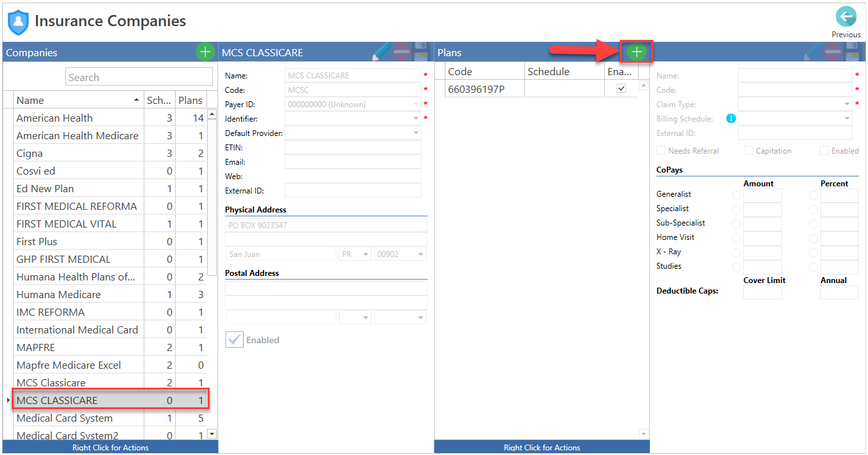Save company with disk icon in MCS CLASSICARE header

[x=421, y=52]
